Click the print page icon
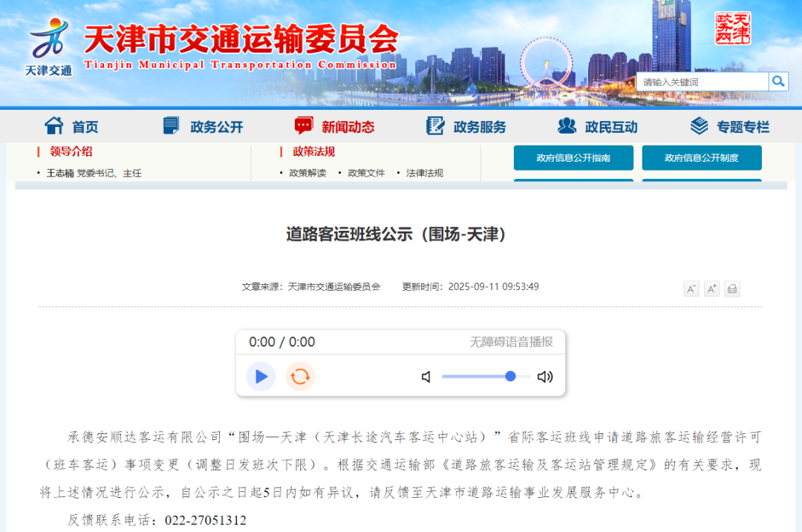Screen dimensions: 802x532 point(732,289)
